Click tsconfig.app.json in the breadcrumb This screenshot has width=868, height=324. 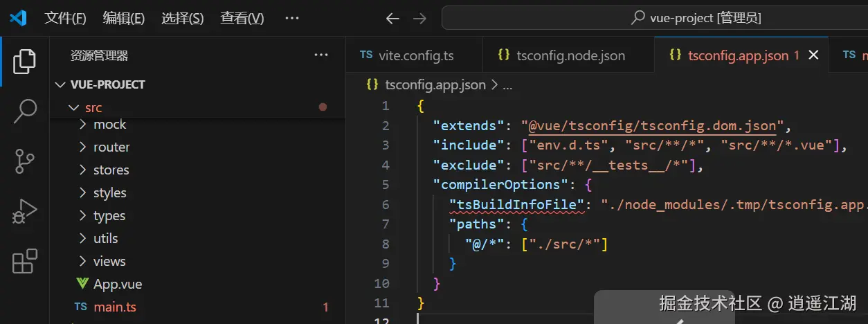click(435, 84)
